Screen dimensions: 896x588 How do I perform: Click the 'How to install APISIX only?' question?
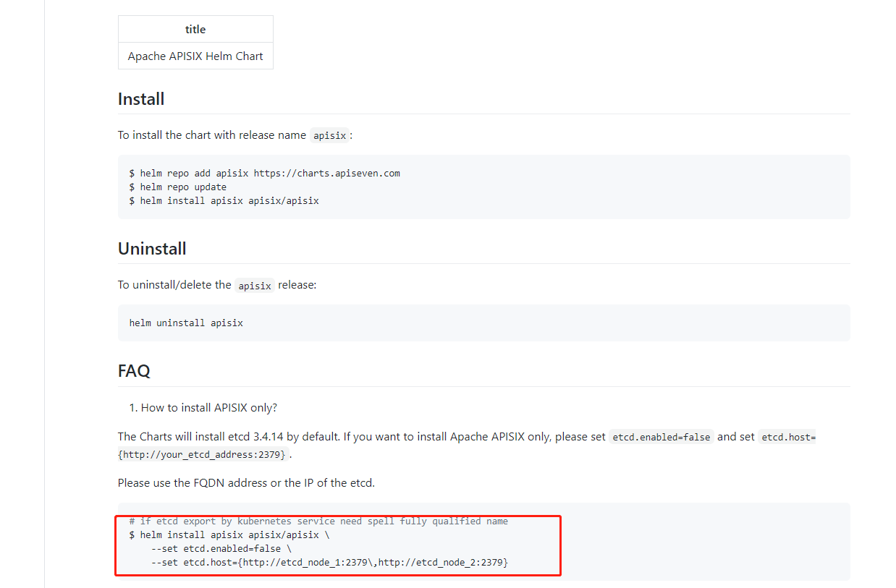(x=209, y=408)
